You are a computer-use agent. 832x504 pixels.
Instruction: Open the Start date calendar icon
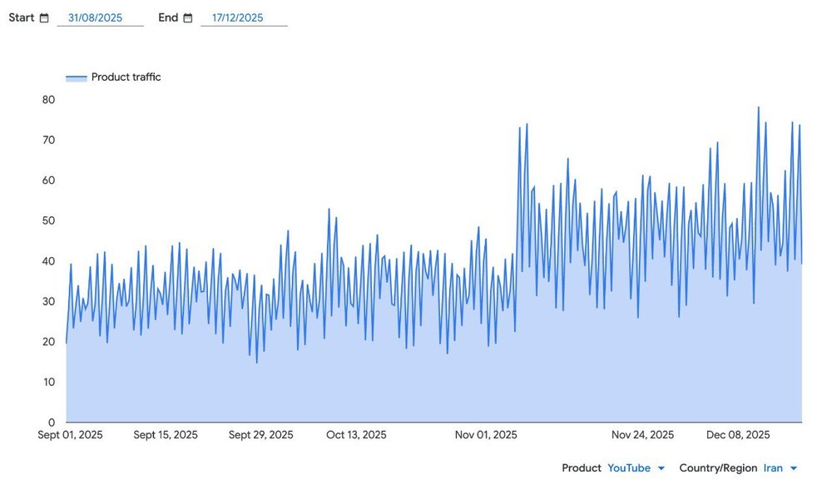pos(44,17)
